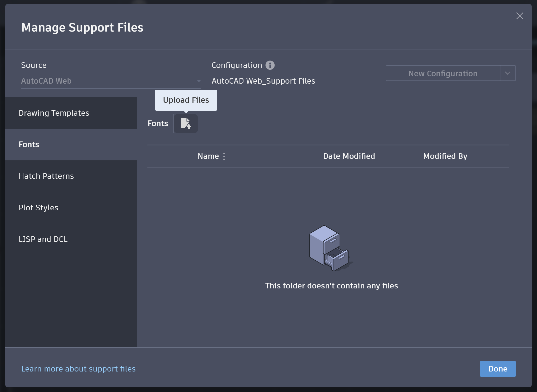Click the Configuration info icon
The height and width of the screenshot is (392, 537).
click(270, 65)
